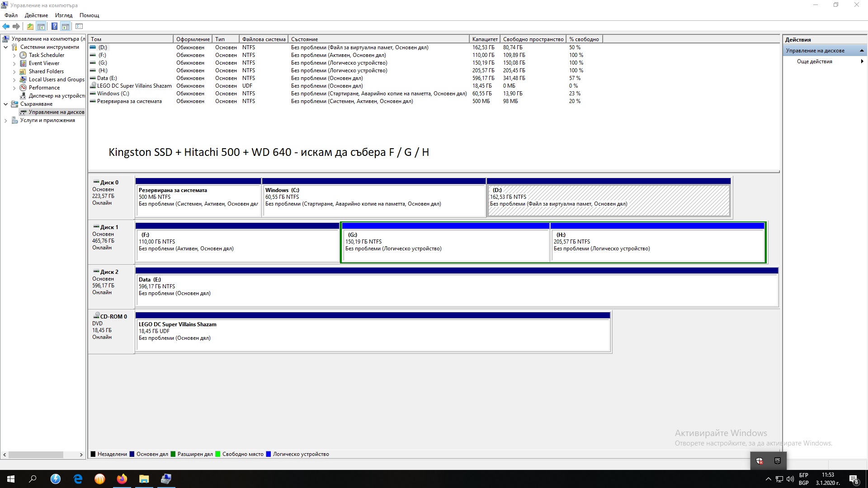Screen dimensions: 868x488
Task: Open the Действие menu
Action: click(36, 15)
